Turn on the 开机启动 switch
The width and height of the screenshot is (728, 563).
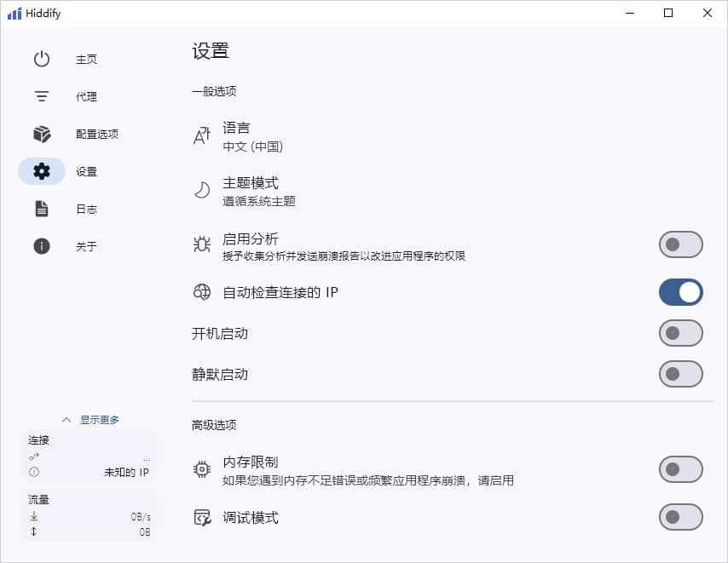tap(681, 333)
